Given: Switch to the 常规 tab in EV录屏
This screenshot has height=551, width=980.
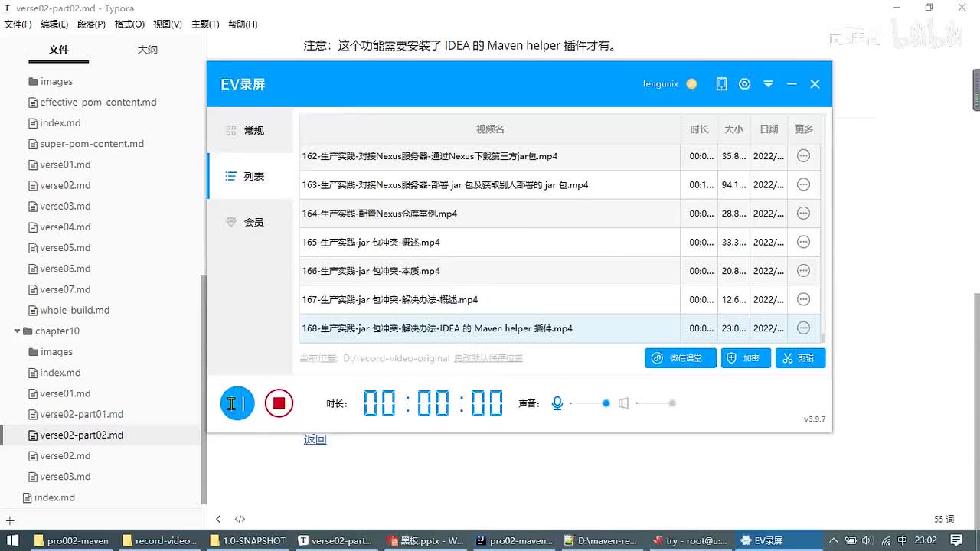Looking at the screenshot, I should coord(250,131).
